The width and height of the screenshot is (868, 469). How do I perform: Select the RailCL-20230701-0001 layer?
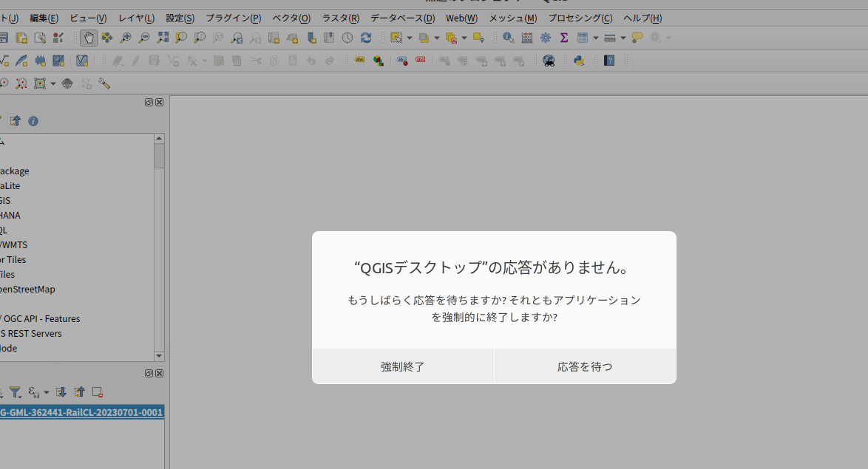coord(81,412)
